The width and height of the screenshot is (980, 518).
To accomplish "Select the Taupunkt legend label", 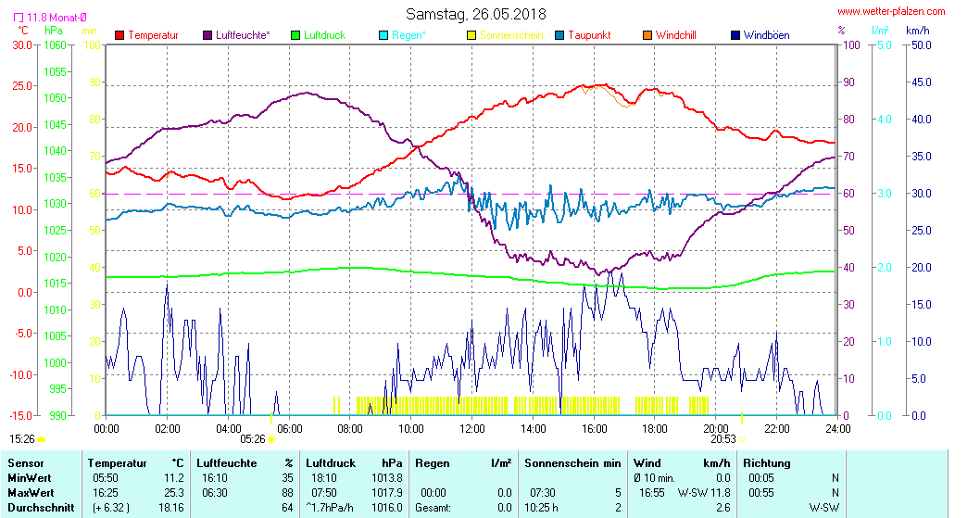I will click(589, 35).
